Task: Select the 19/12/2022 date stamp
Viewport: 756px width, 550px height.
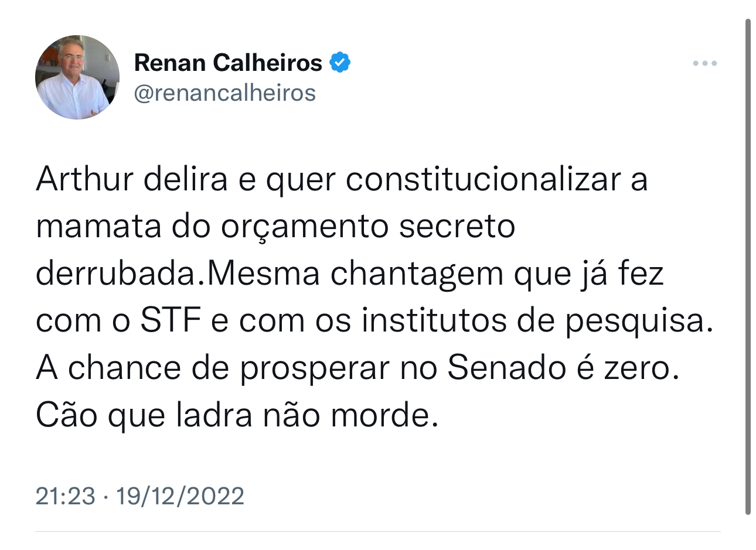Action: click(180, 496)
